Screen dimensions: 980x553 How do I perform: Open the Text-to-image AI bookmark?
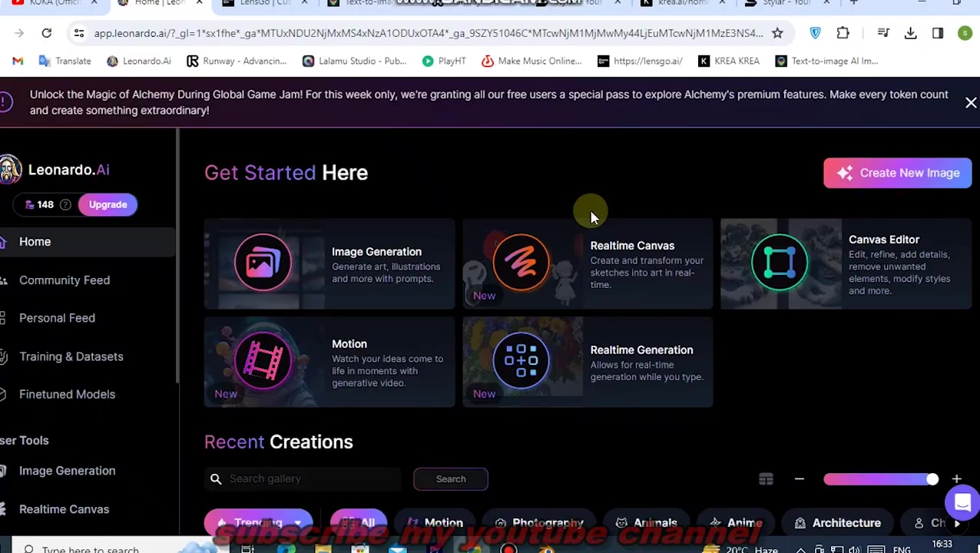pyautogui.click(x=826, y=61)
